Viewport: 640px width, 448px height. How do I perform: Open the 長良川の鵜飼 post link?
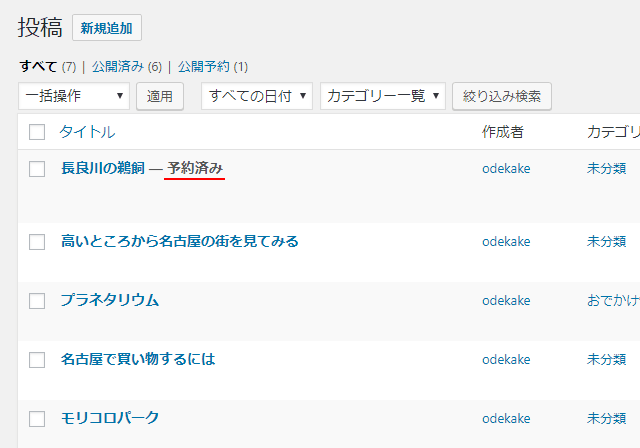tap(104, 168)
